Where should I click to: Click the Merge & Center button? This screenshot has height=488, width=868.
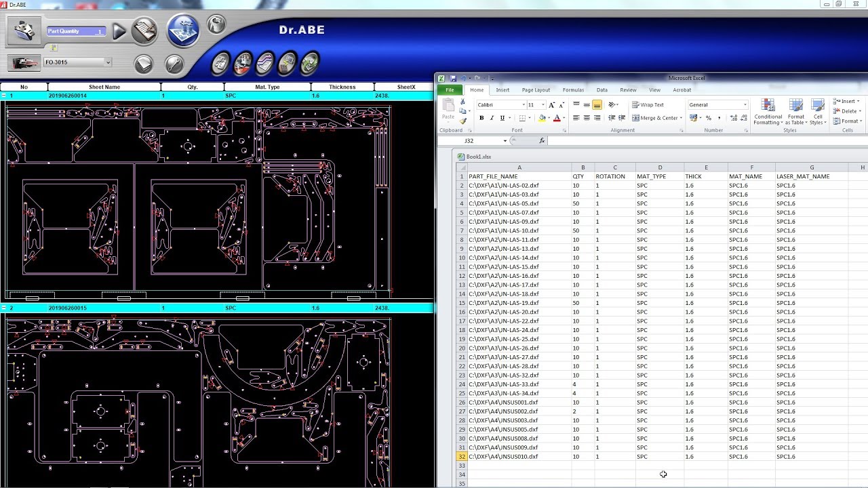click(655, 118)
